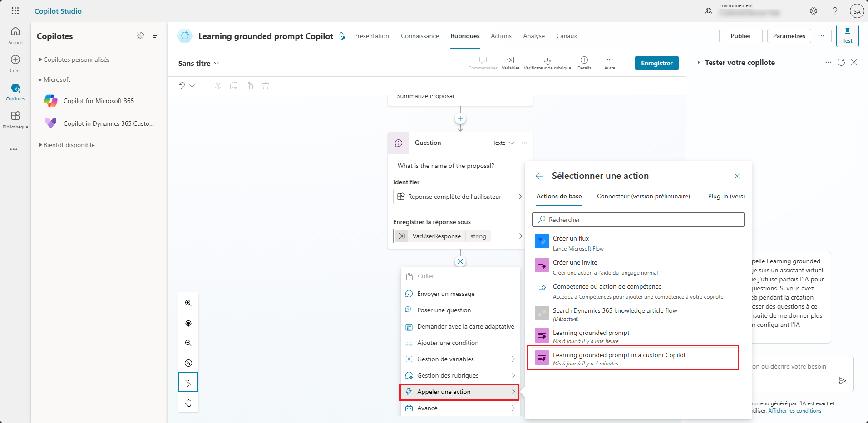This screenshot has height=423, width=868.
Task: Open Réponse complète de l'utilisateur selector
Action: [459, 197]
